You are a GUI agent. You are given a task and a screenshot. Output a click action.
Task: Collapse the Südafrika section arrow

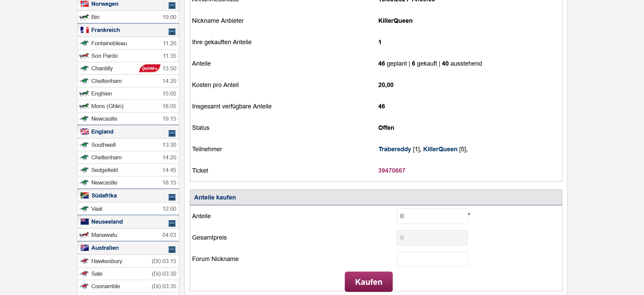(x=172, y=197)
